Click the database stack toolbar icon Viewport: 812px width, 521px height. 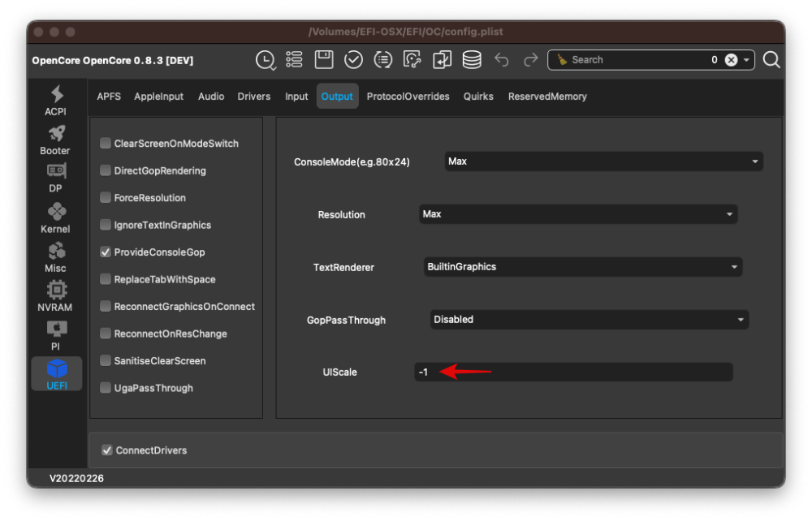472,60
